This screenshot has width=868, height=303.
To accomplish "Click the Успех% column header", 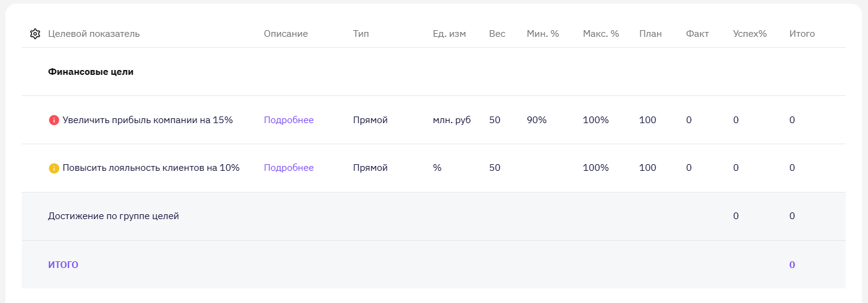I will coord(750,34).
